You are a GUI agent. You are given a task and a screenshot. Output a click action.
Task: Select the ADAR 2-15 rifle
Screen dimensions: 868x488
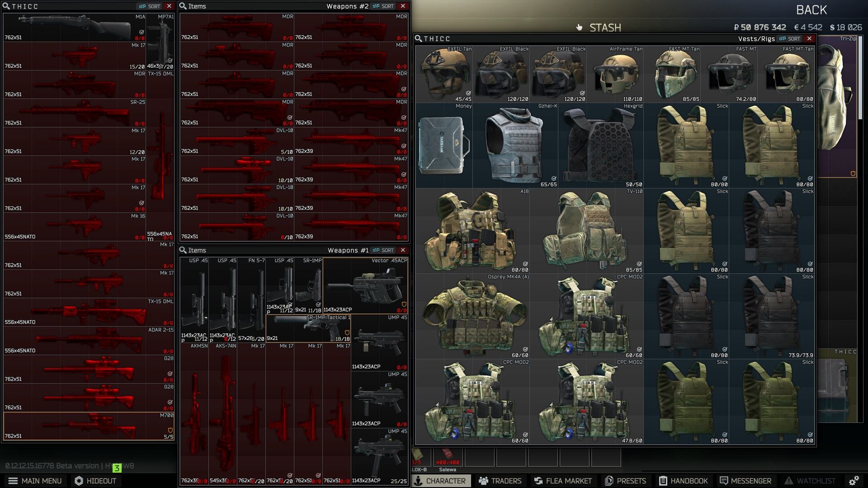(89, 340)
